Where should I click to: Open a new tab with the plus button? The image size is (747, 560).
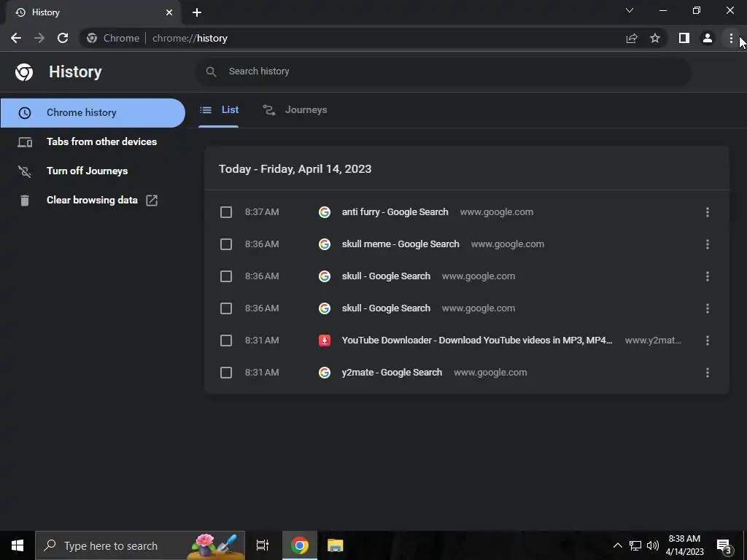pos(197,12)
